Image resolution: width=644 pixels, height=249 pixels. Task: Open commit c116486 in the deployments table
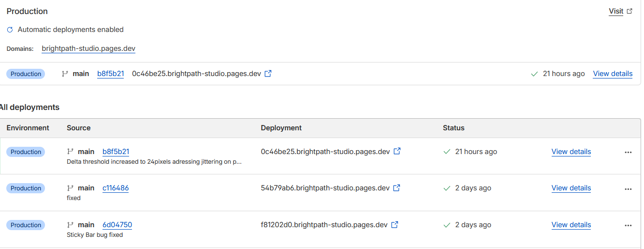116,188
